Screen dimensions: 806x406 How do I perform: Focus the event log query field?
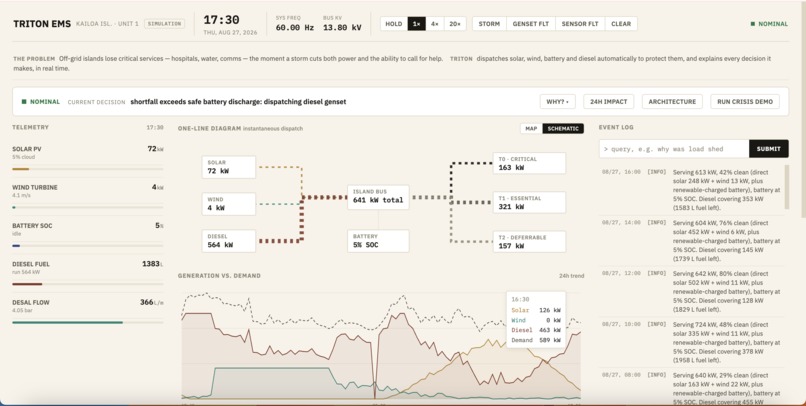tap(674, 149)
